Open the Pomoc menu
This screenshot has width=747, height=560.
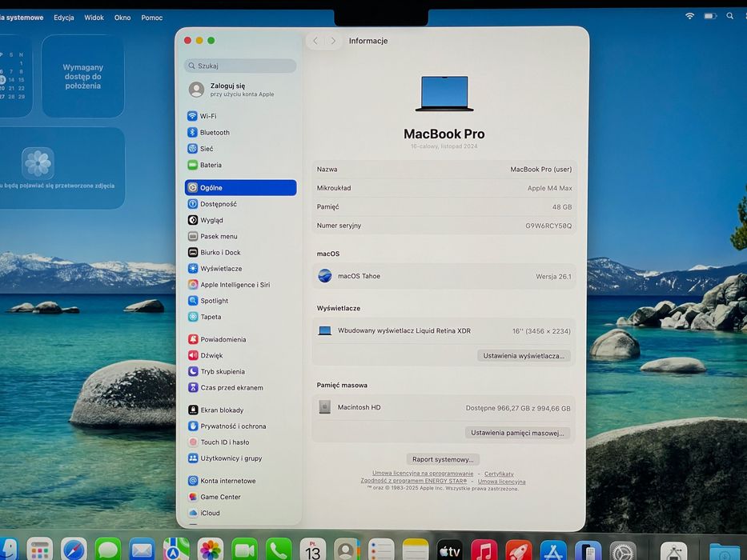tap(152, 18)
